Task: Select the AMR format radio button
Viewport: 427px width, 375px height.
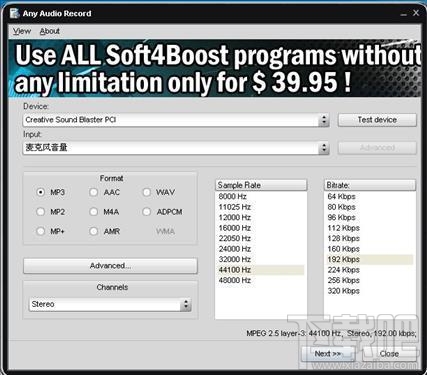Action: (94, 231)
